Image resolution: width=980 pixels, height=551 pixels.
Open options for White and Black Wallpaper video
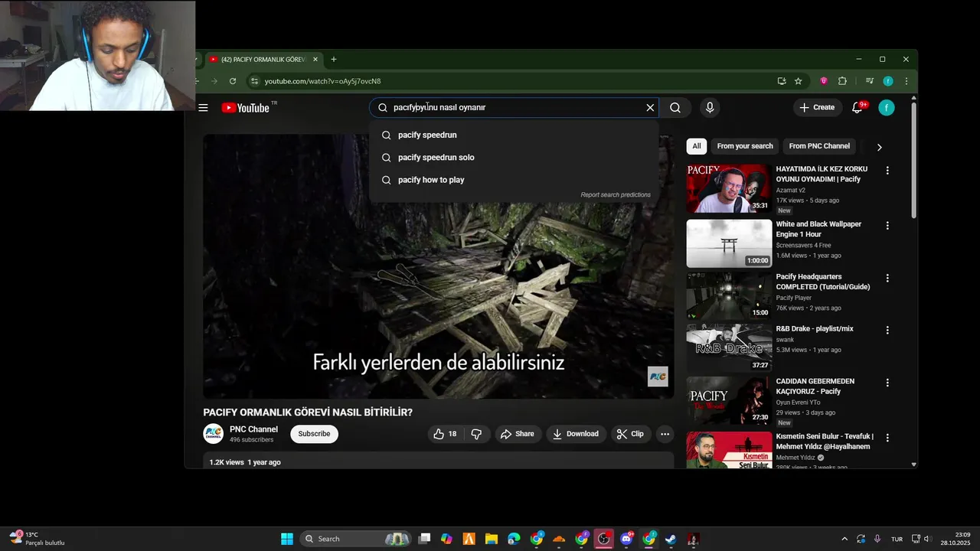coord(887,226)
